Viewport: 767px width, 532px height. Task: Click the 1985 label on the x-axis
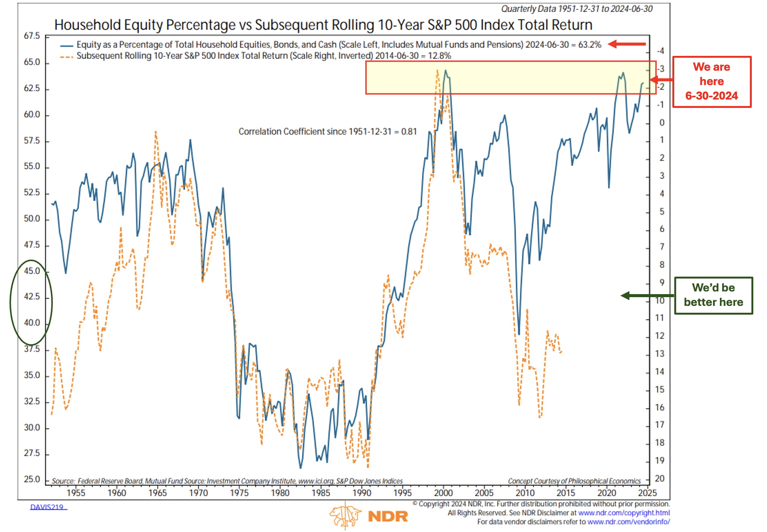coord(321,493)
